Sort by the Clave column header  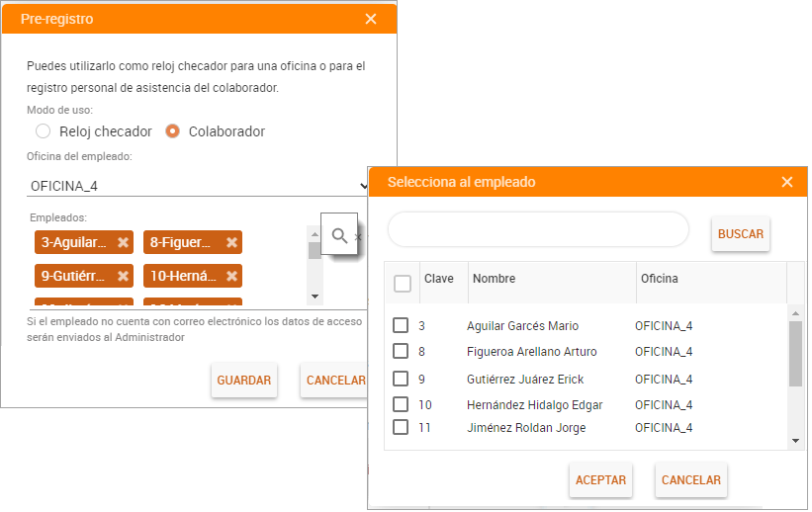click(x=438, y=279)
